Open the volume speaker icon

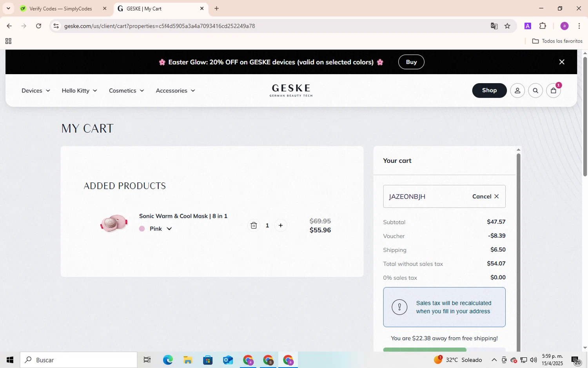tap(533, 360)
